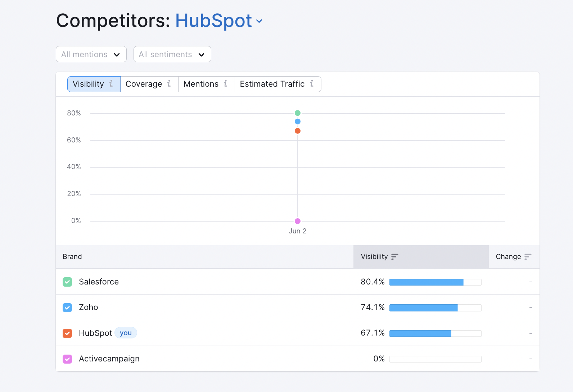Click the green Salesforce data point on chart

[x=298, y=113]
